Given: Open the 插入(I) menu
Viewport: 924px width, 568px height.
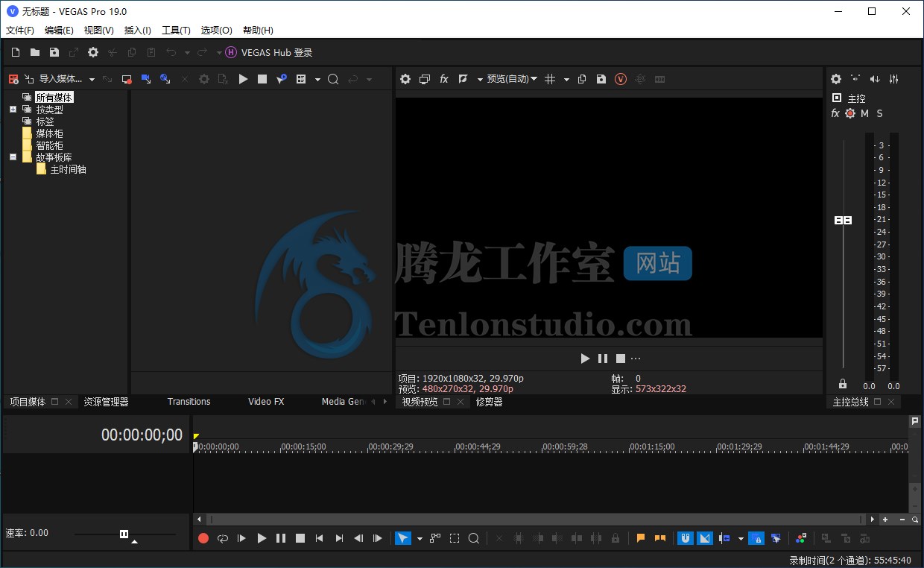Looking at the screenshot, I should coord(137,31).
